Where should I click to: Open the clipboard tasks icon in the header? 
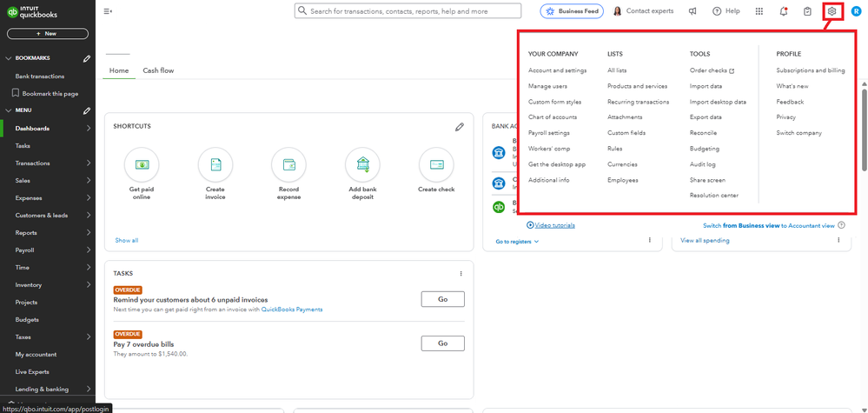tap(808, 11)
